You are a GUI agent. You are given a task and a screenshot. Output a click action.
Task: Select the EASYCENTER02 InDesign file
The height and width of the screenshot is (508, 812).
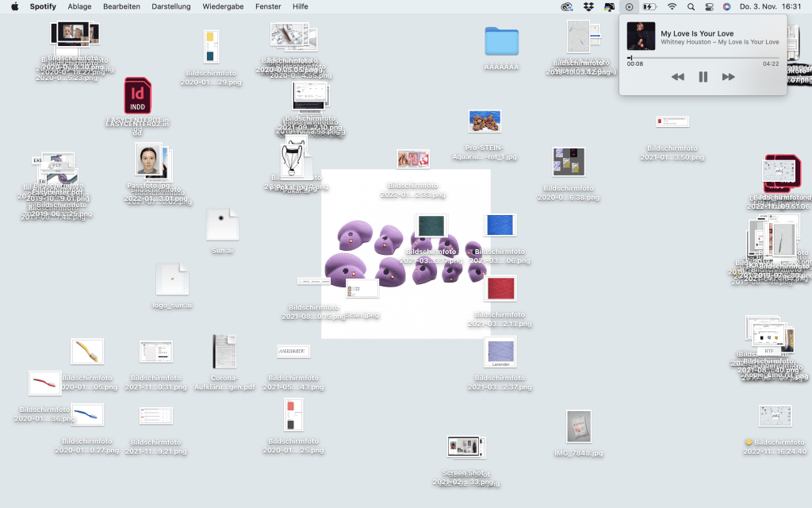click(x=138, y=96)
